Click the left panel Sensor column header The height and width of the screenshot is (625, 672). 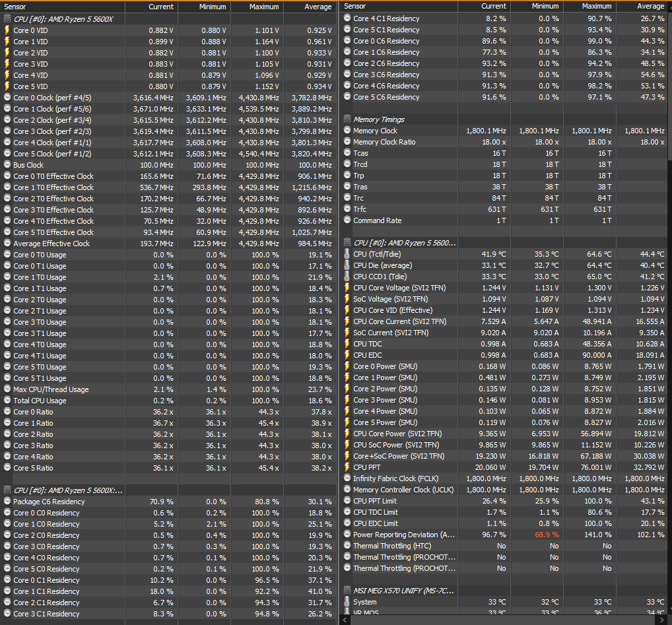pyautogui.click(x=63, y=7)
